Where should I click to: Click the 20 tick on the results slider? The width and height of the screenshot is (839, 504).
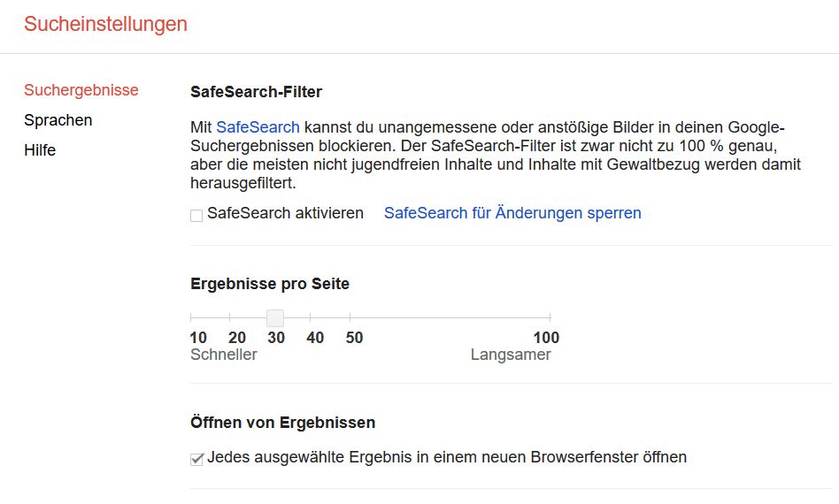[x=230, y=317]
